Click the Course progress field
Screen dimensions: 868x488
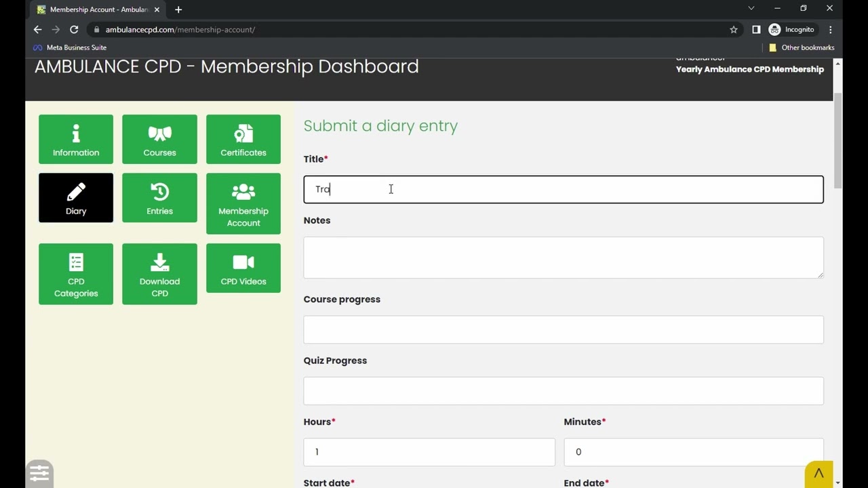coord(564,329)
